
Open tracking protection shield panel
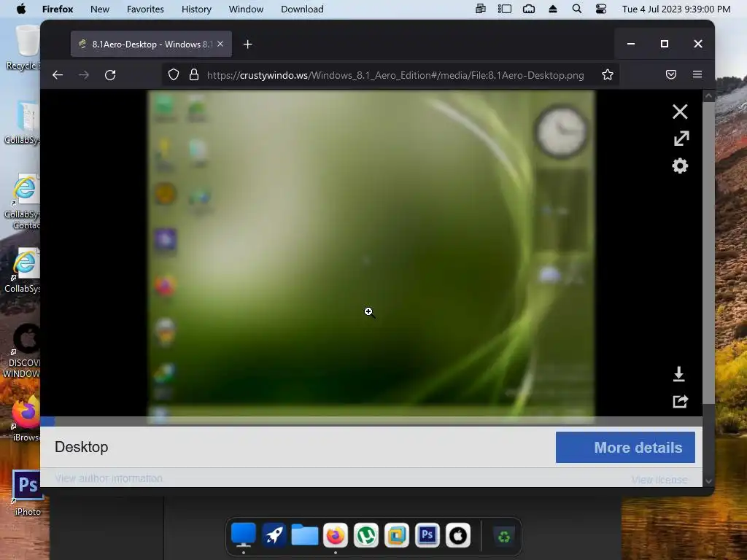pyautogui.click(x=174, y=75)
